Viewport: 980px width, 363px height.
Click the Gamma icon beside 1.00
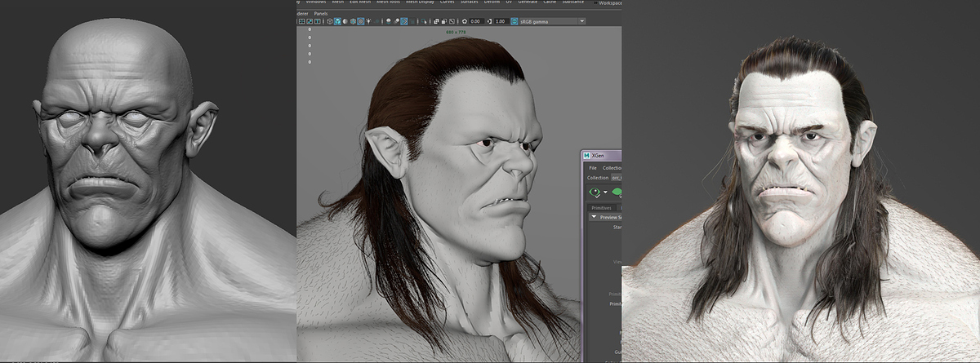(489, 21)
